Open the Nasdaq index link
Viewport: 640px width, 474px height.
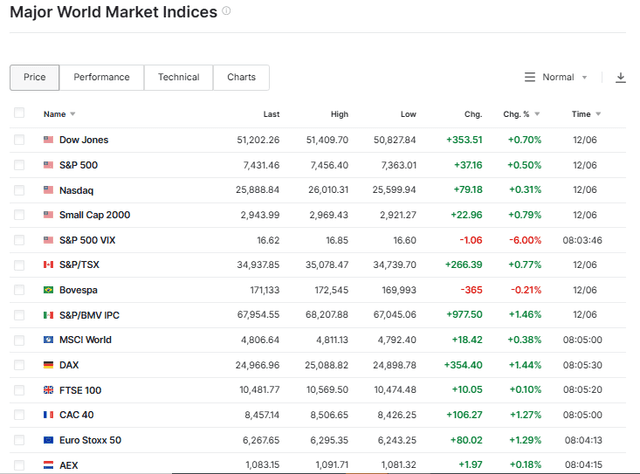76,190
